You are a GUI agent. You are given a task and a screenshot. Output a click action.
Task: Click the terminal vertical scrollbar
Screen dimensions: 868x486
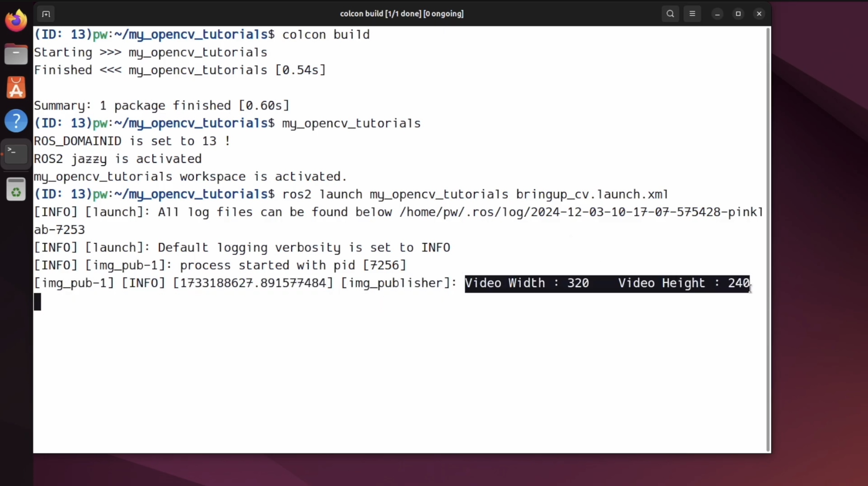(x=768, y=240)
